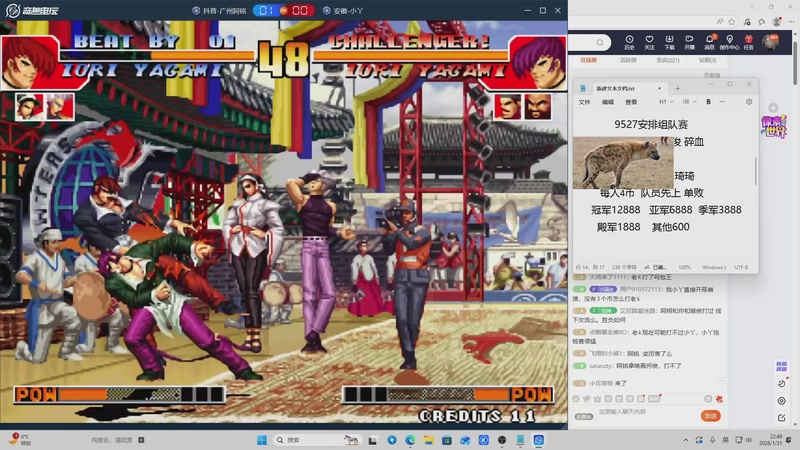Viewport: 800px width, 450px height.
Task: Click the Notepad vertical scrollbar
Action: (756, 171)
